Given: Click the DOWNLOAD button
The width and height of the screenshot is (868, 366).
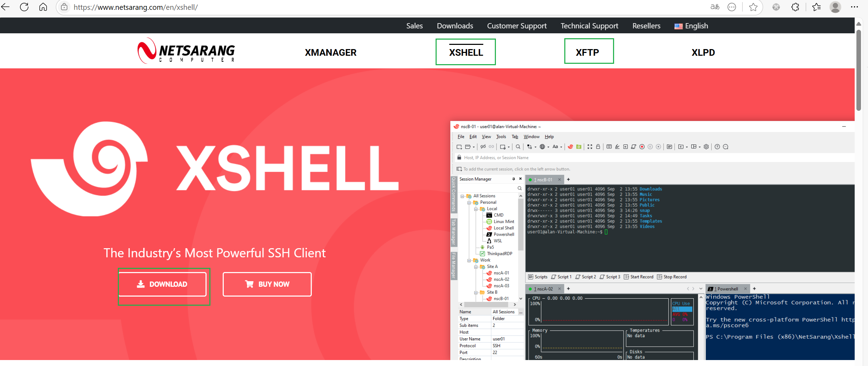Looking at the screenshot, I should 162,284.
